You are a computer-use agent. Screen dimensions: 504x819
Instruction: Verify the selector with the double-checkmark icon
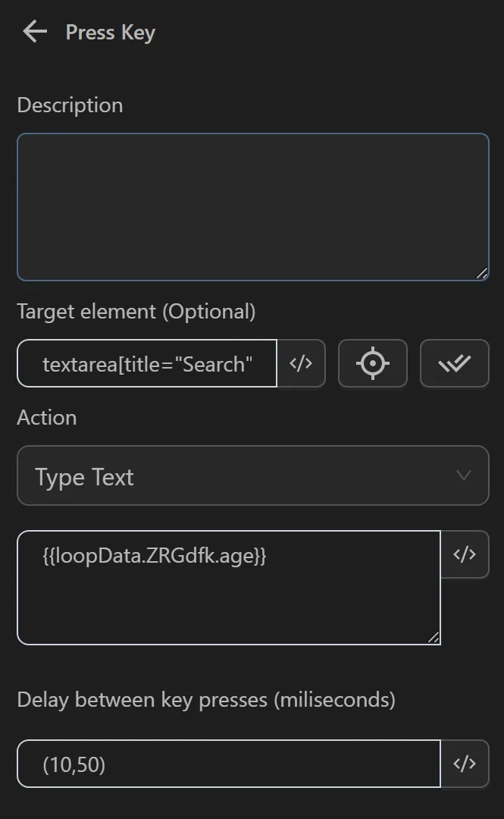pos(454,363)
